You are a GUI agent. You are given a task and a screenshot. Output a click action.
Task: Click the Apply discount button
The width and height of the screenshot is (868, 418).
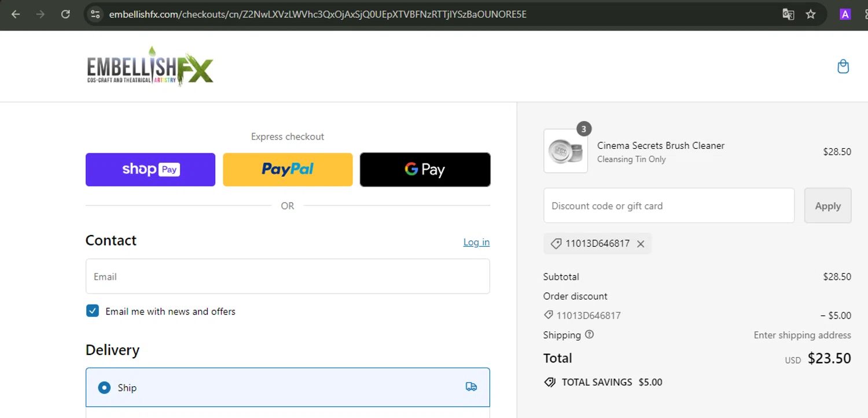pos(827,206)
